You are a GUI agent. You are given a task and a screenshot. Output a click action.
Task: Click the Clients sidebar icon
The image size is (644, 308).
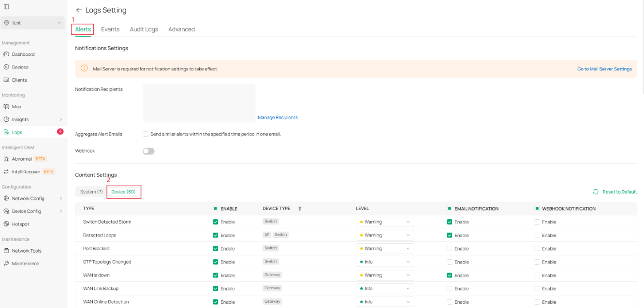[x=6, y=80]
